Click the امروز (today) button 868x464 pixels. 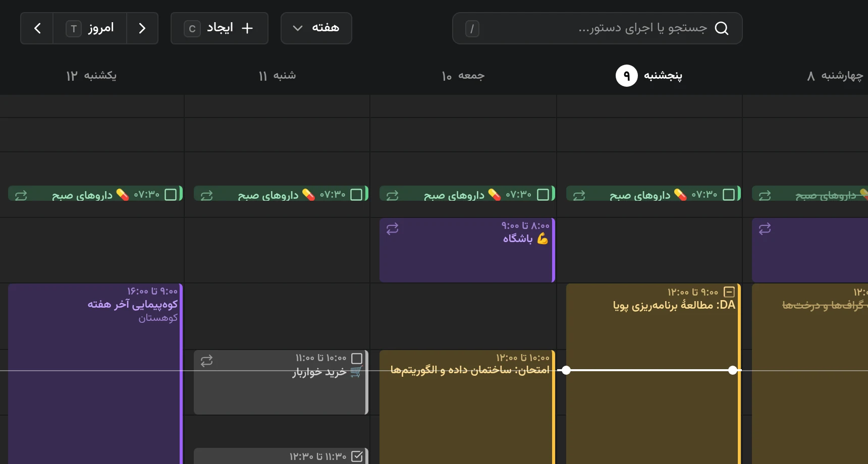pyautogui.click(x=90, y=28)
